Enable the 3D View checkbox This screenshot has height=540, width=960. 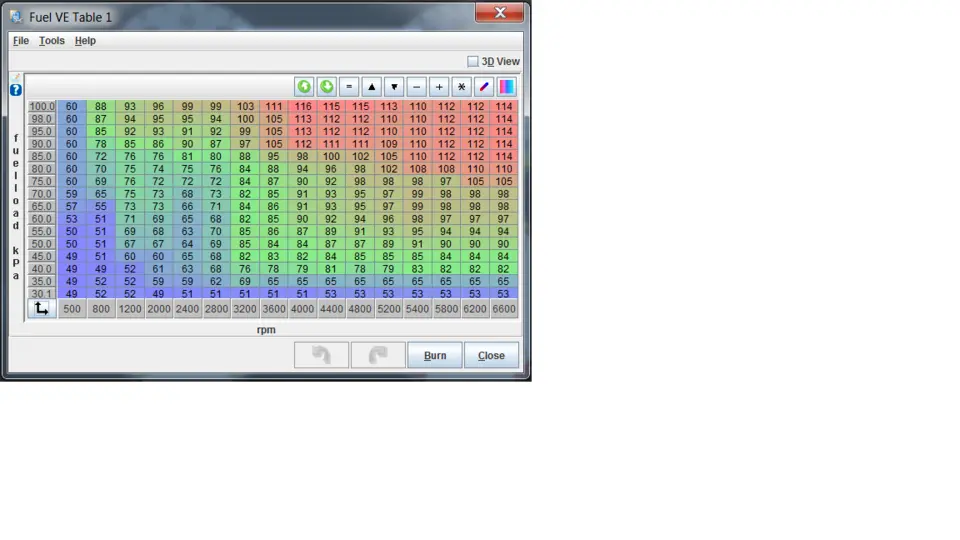pos(473,61)
